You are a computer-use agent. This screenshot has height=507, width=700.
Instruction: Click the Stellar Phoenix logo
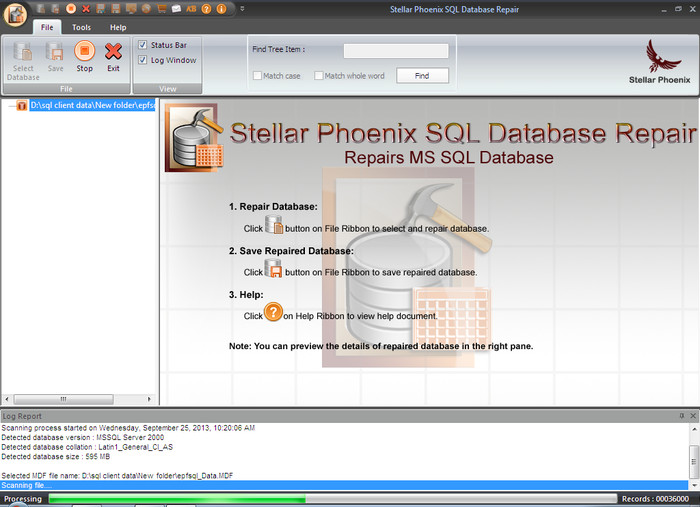coord(659,62)
